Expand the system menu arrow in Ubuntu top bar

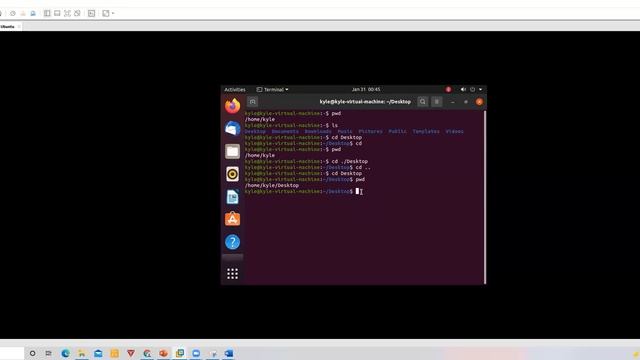480,89
